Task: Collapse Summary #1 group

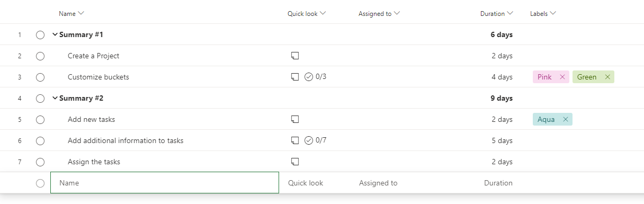Action: coord(55,34)
